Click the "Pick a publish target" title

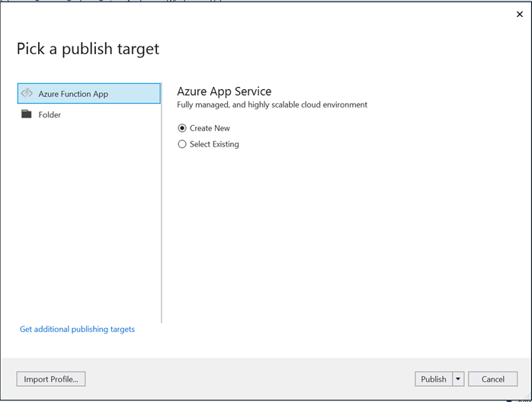pyautogui.click(x=88, y=49)
